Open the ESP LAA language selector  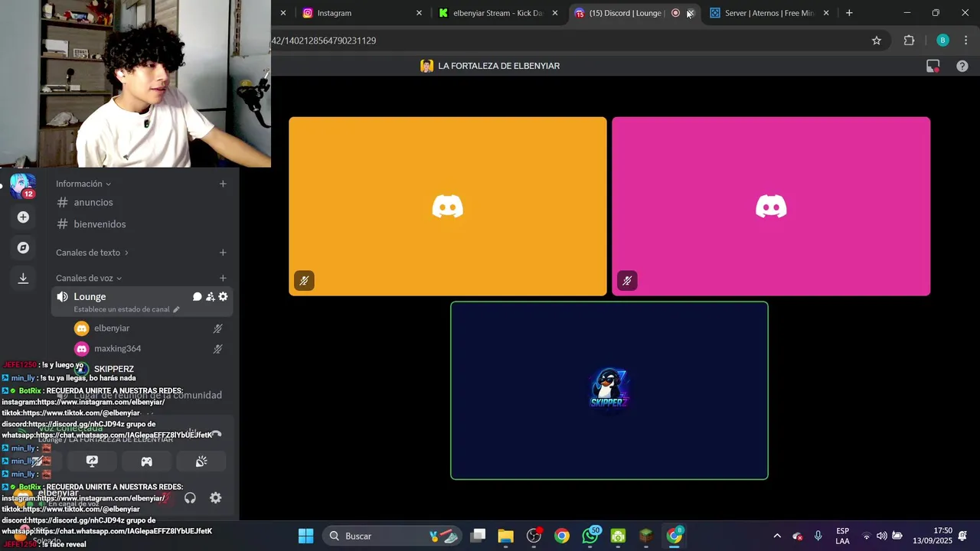click(x=842, y=536)
